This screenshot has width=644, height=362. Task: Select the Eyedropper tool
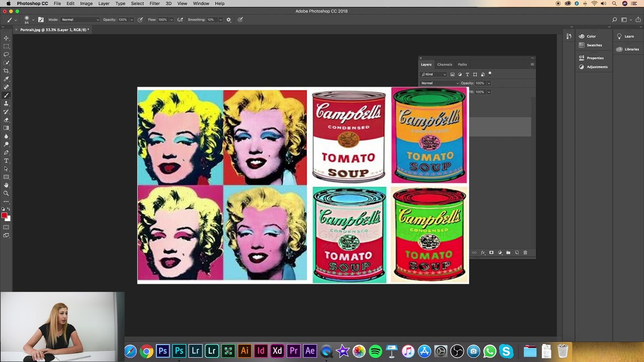pyautogui.click(x=7, y=79)
